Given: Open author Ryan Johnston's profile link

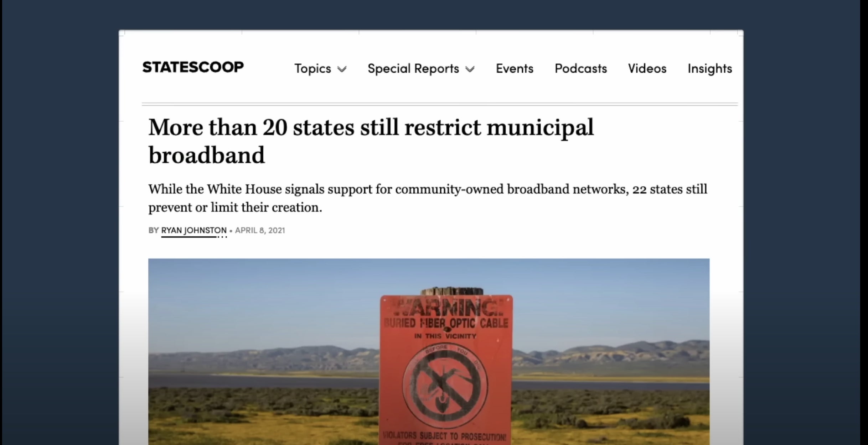Looking at the screenshot, I should [194, 230].
